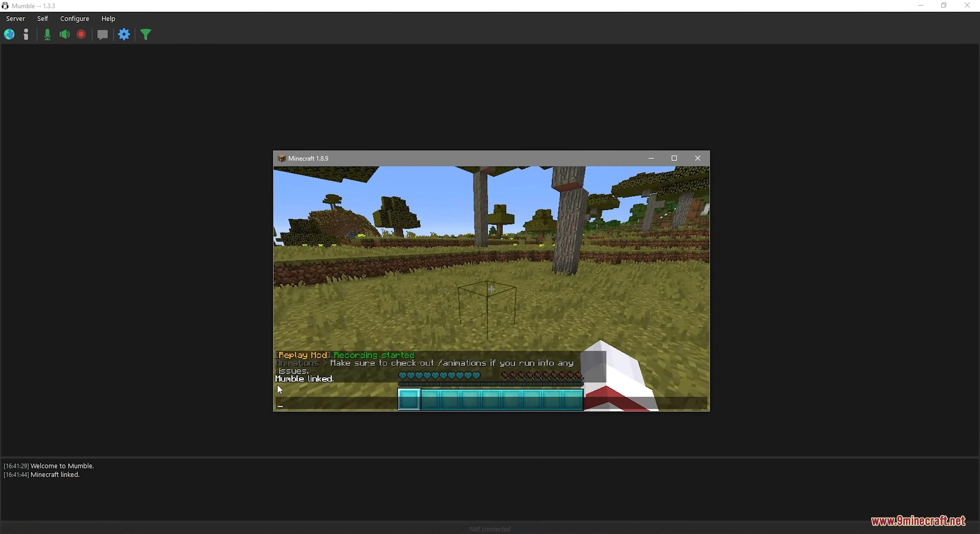Close the Minecraft 1.8.9 window
The width and height of the screenshot is (980, 534).
697,158
